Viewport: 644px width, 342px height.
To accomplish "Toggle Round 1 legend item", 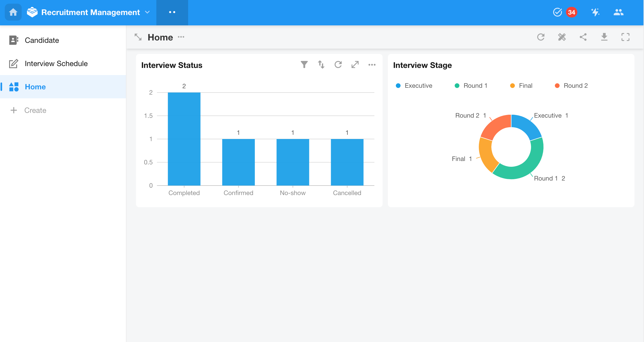I will click(x=471, y=86).
